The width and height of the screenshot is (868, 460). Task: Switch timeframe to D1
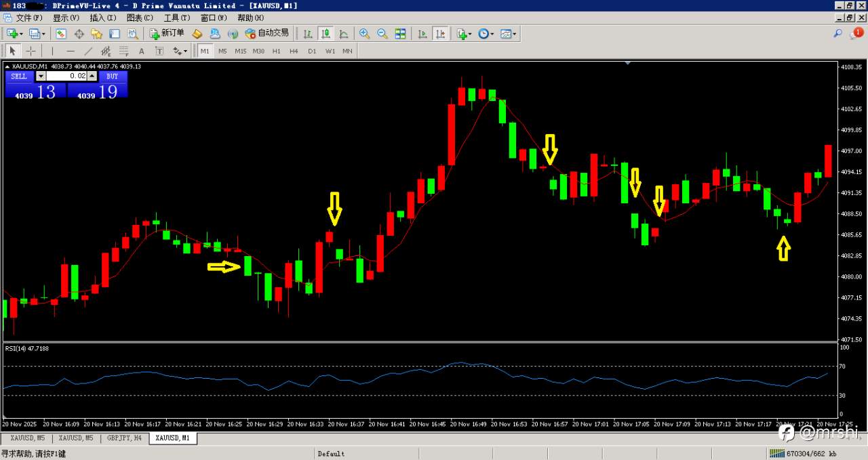312,51
